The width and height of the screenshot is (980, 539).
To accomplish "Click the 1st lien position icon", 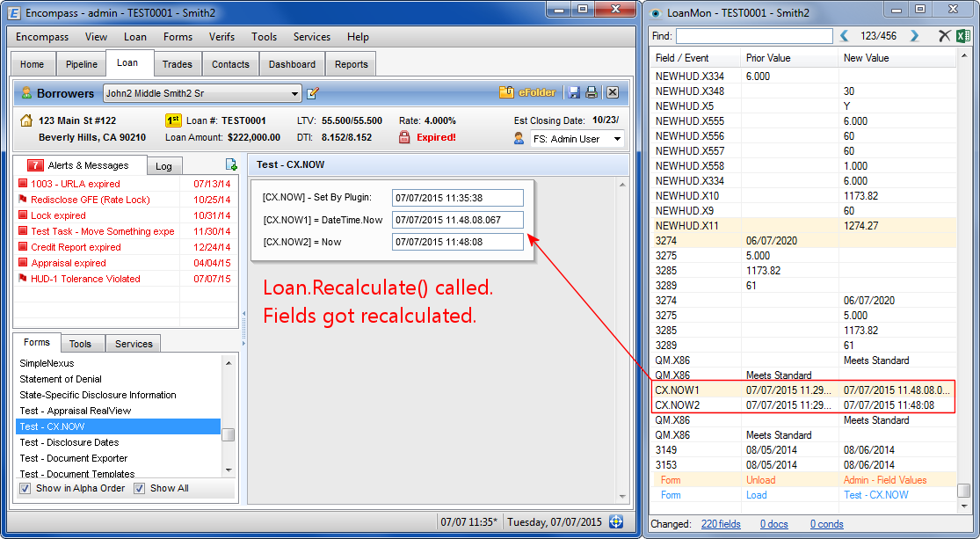I will pos(173,120).
